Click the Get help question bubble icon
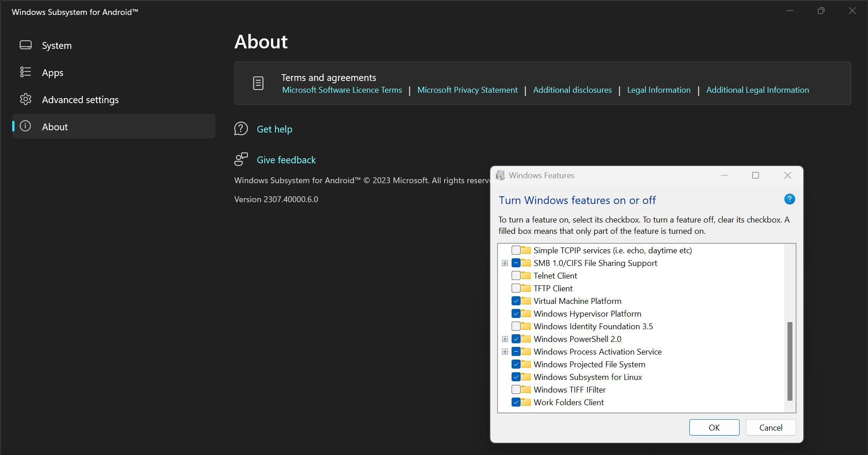 click(241, 129)
